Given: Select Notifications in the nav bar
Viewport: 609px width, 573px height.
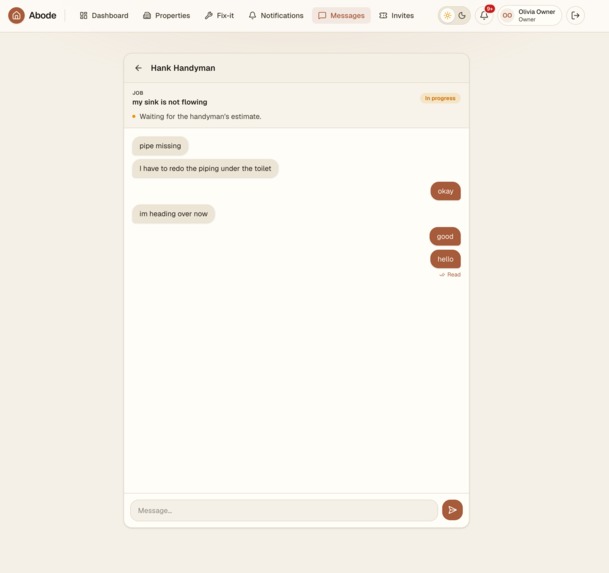Looking at the screenshot, I should click(276, 16).
